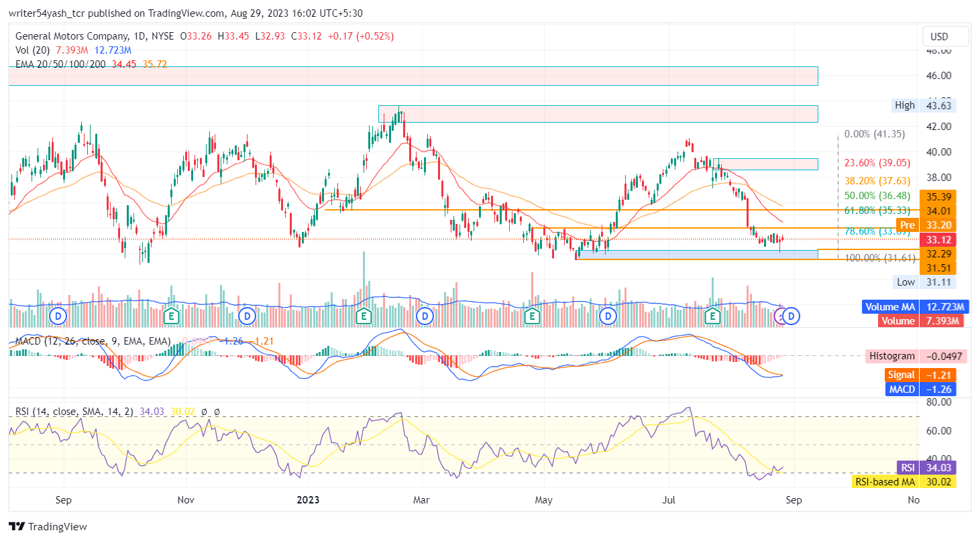Select the small pink zone near 39.05
980x541 pixels.
[765, 164]
